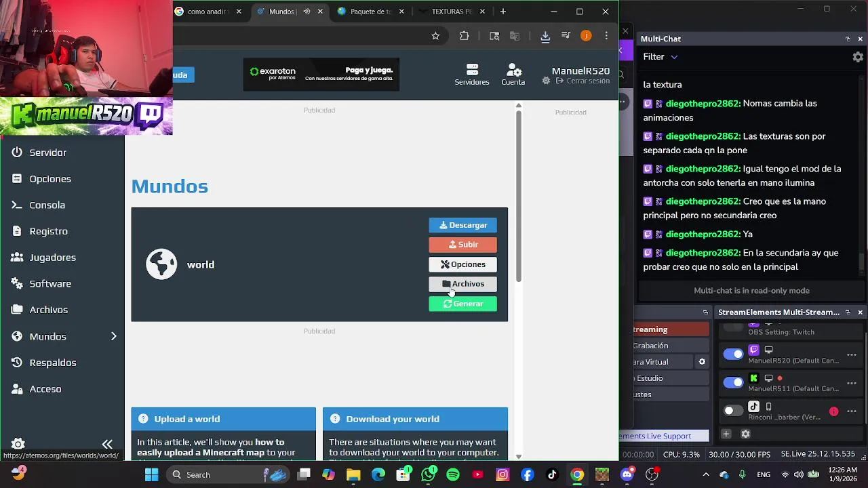Open more options for ManuelR511 output
Image resolution: width=868 pixels, height=488 pixels.
coord(852,383)
